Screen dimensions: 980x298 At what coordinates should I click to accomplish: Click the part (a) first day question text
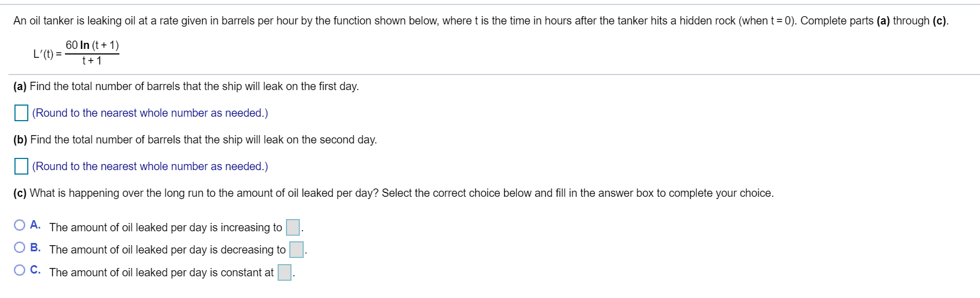(186, 86)
